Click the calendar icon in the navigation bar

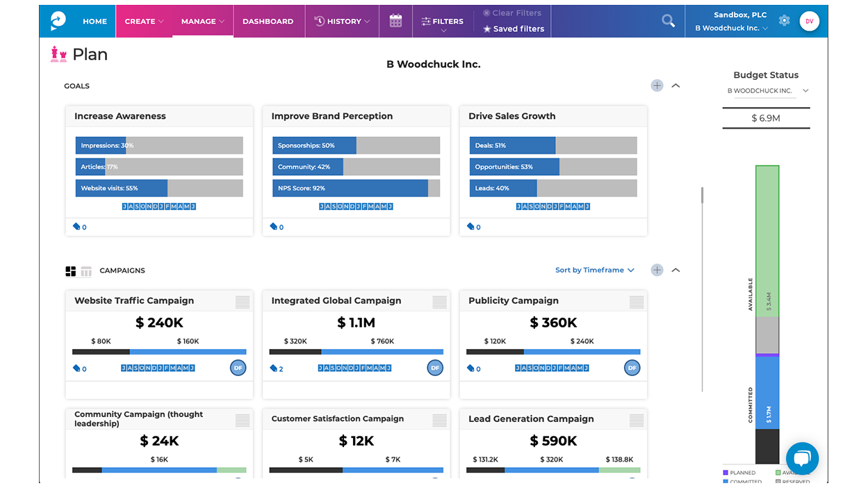coord(395,21)
